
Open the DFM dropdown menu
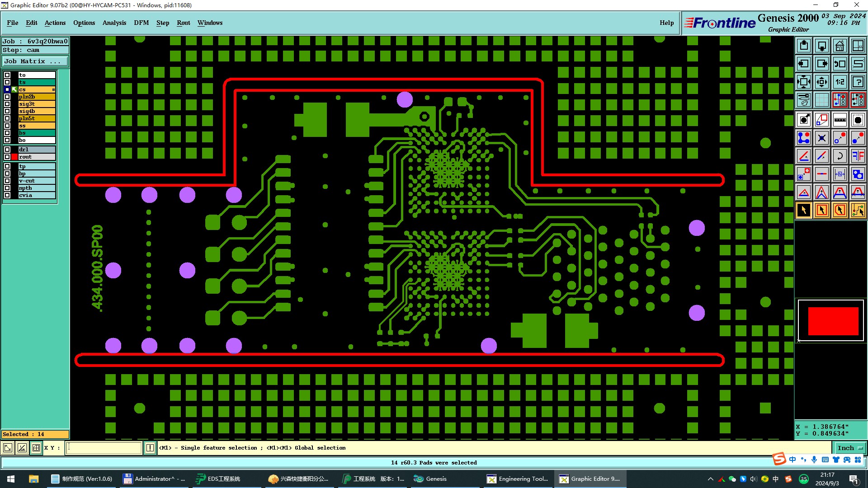click(x=141, y=23)
